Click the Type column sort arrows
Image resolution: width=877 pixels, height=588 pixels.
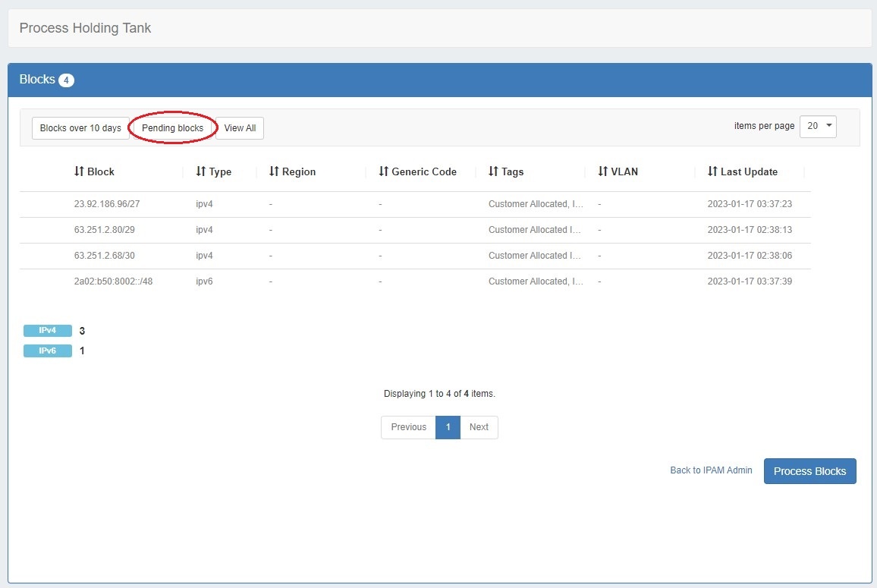coord(201,172)
